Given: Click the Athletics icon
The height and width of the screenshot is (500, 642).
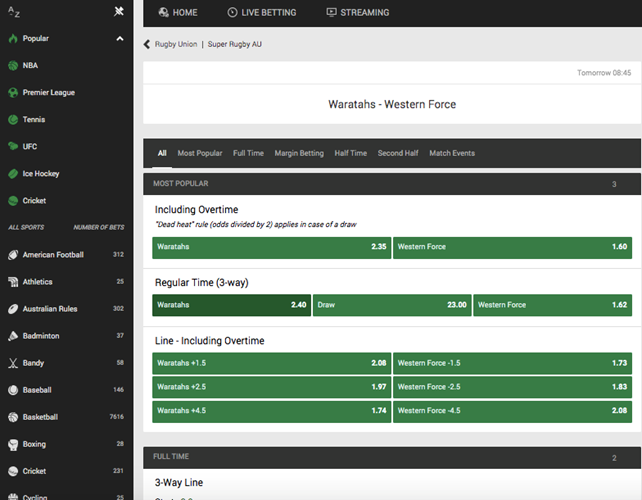Looking at the screenshot, I should tap(13, 282).
